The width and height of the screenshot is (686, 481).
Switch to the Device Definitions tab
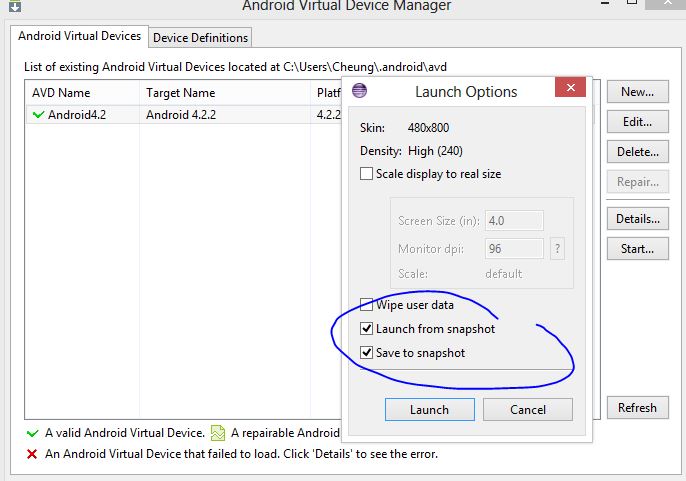coord(200,38)
